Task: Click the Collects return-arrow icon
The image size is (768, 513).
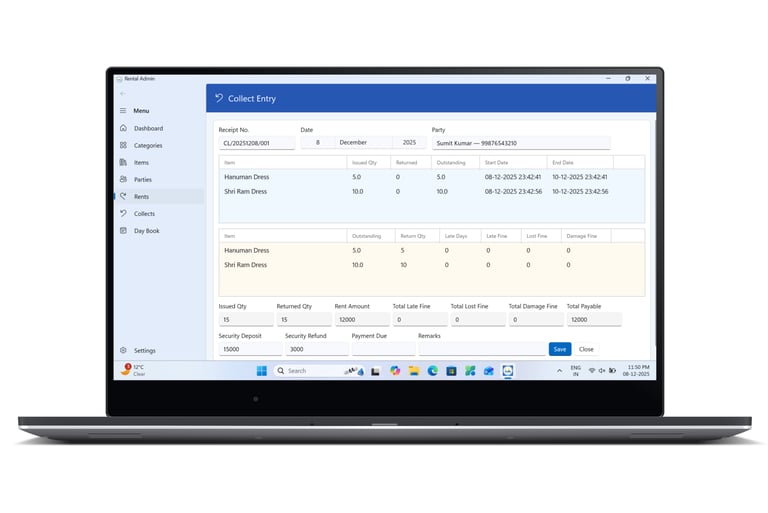Action: coord(123,213)
